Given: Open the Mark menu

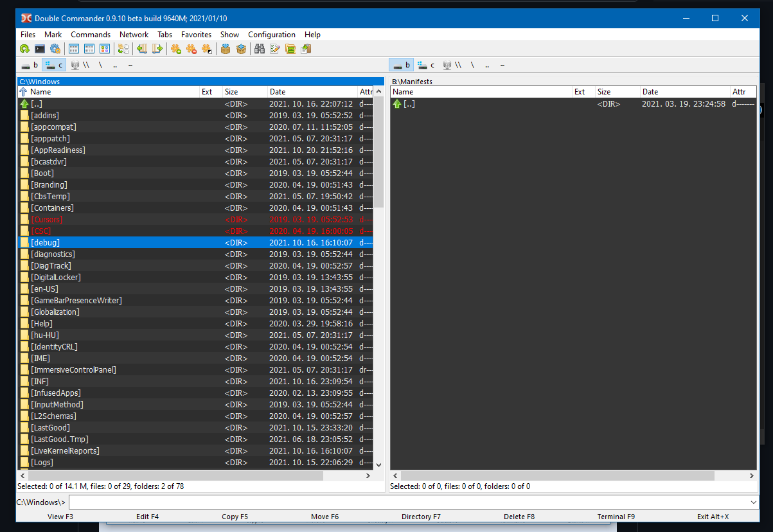Looking at the screenshot, I should pyautogui.click(x=53, y=35).
